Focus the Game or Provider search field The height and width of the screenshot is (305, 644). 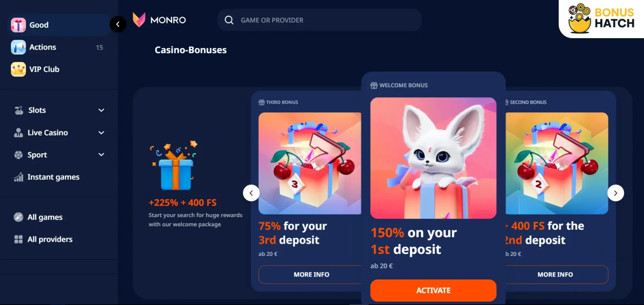[x=319, y=20]
